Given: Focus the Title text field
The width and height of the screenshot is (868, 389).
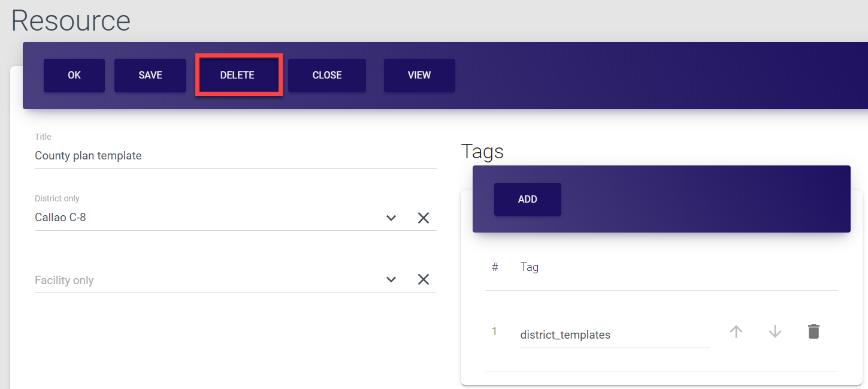Looking at the screenshot, I should (235, 156).
